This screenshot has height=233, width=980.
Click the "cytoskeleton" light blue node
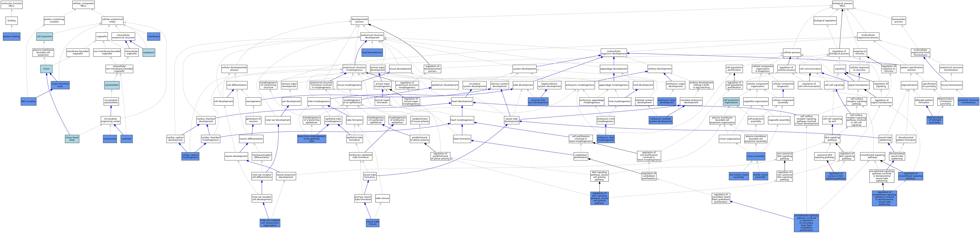[x=112, y=85]
